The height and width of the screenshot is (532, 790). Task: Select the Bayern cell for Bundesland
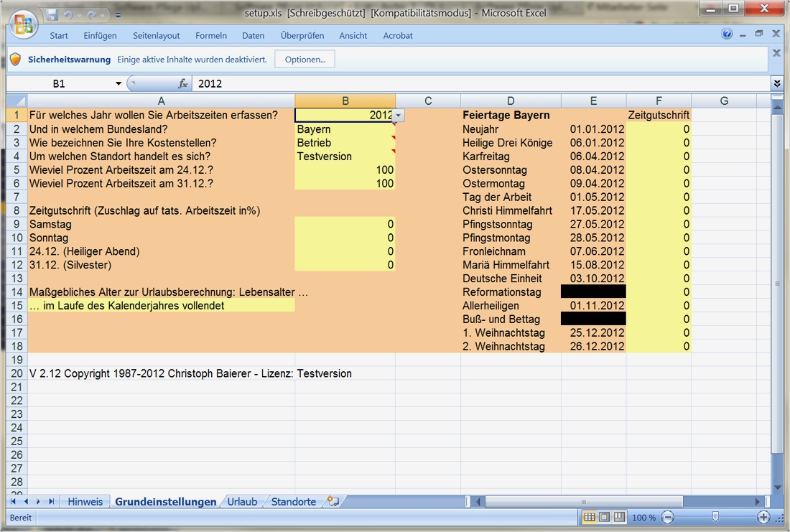pos(345,129)
